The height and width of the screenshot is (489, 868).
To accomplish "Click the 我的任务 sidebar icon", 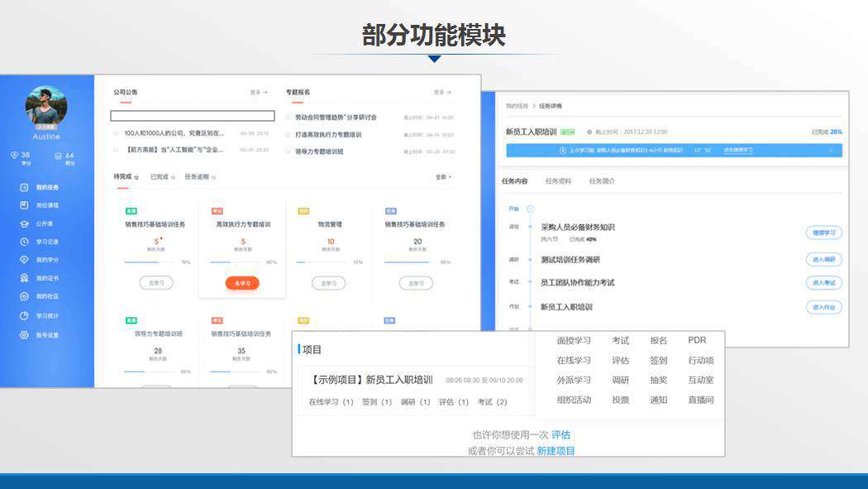I will [24, 188].
